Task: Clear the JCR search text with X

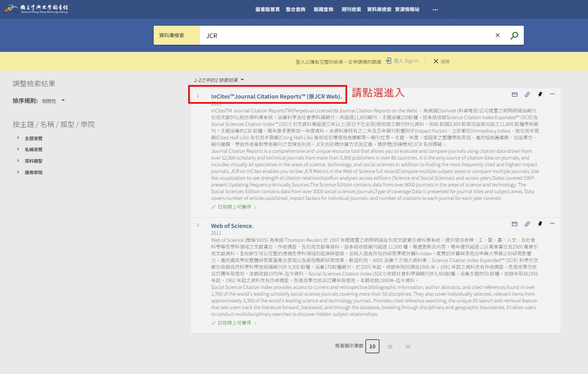Action: point(498,35)
